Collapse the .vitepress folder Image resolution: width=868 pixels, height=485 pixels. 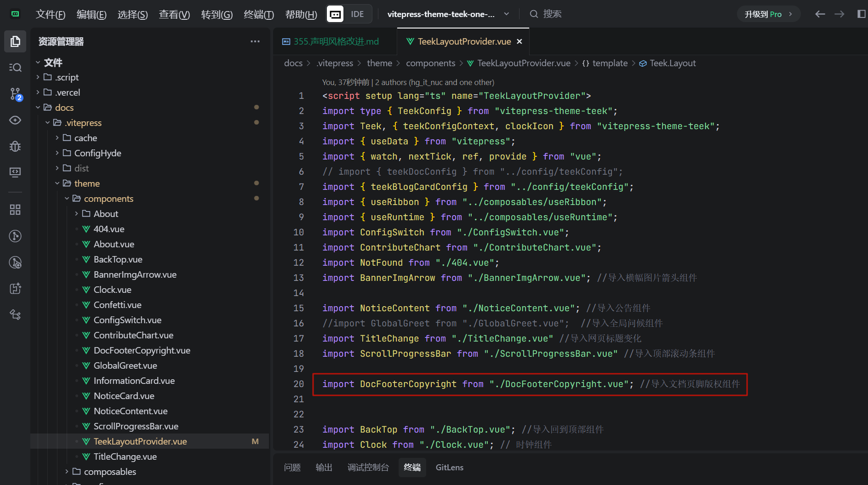[150, 123]
